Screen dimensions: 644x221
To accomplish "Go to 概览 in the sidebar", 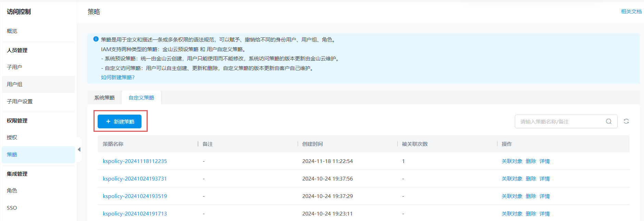I will click(12, 31).
